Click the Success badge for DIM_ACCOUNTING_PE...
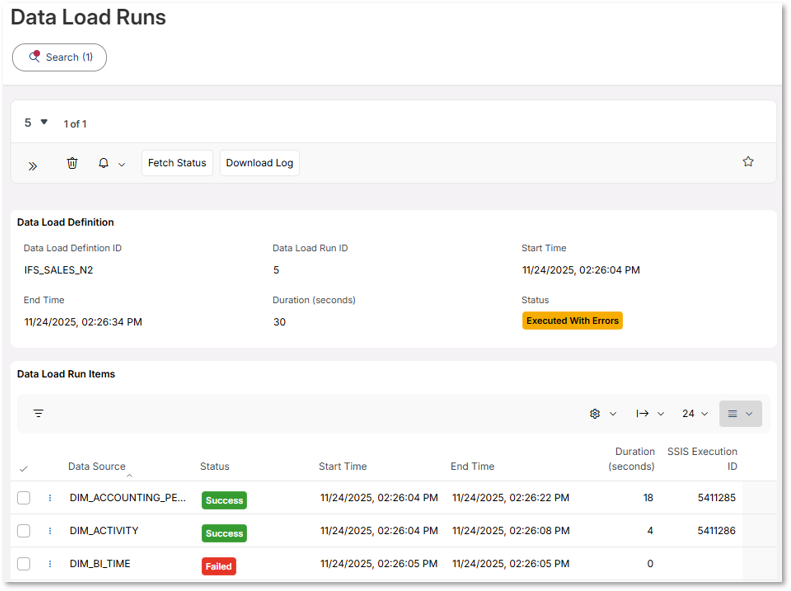Screen dimensions: 791x591 [x=224, y=500]
